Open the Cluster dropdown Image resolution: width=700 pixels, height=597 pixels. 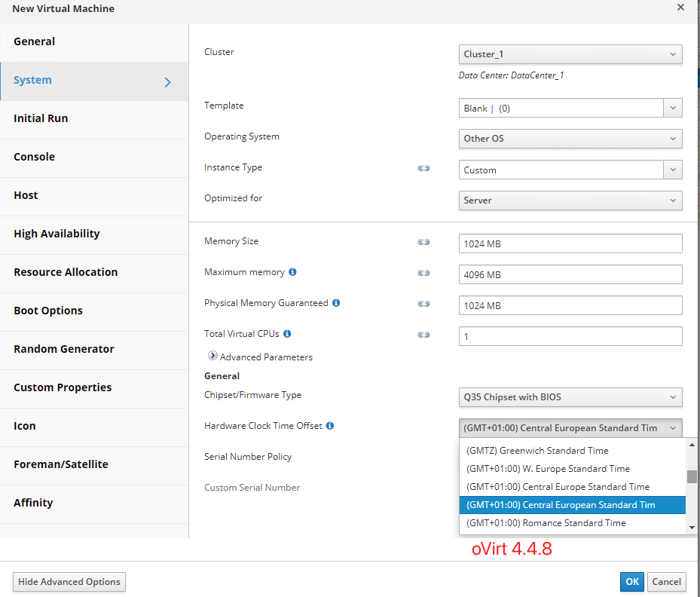pos(570,54)
